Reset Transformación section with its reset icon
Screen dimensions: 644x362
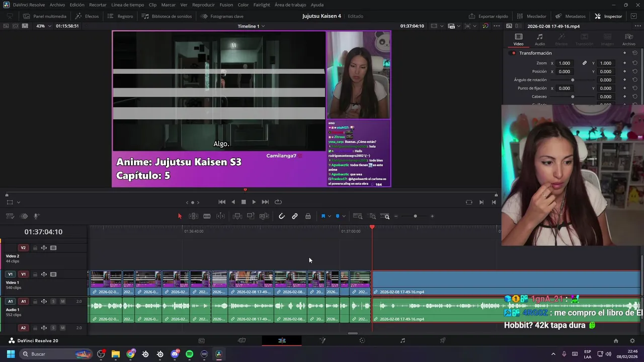pyautogui.click(x=635, y=53)
